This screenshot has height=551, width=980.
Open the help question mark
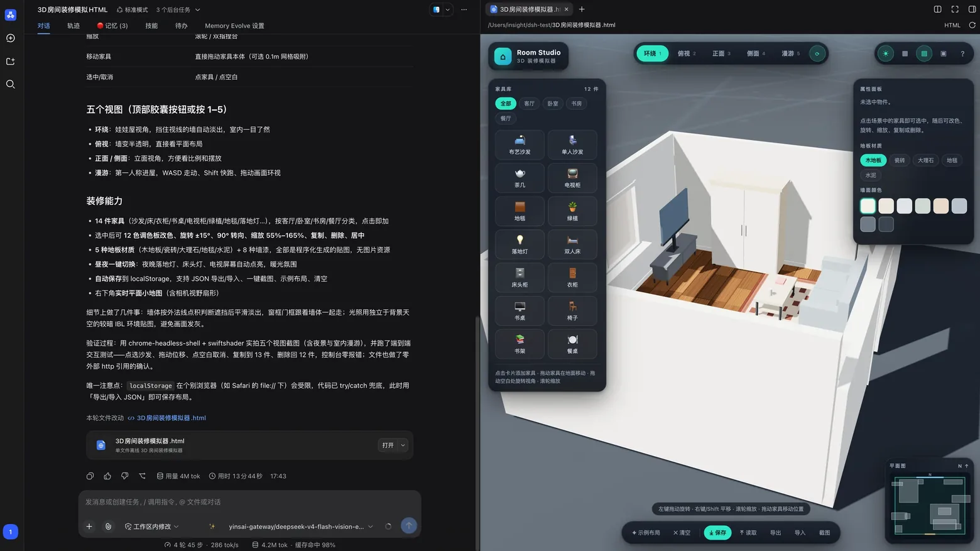click(962, 54)
